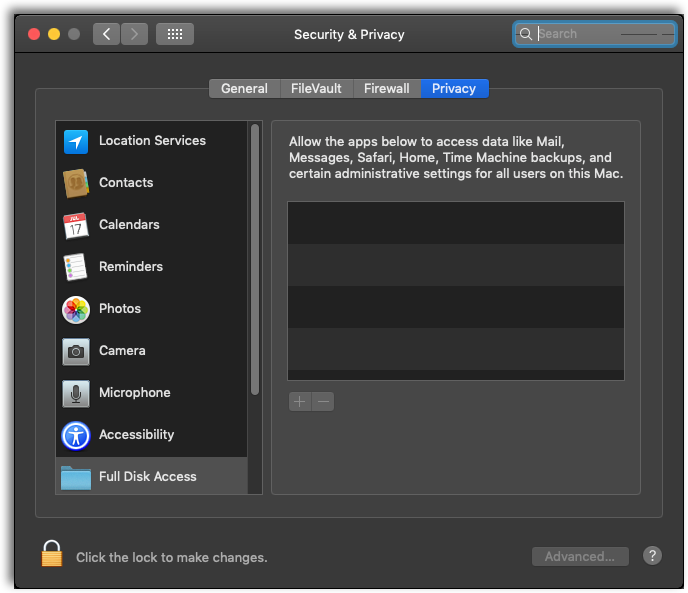Switch to the FileVault tab

tap(316, 88)
